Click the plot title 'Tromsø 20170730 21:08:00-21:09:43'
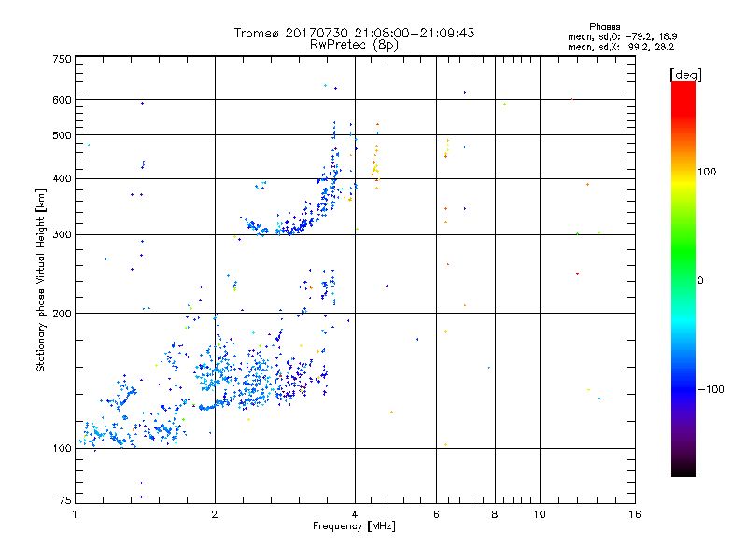Screen dimensions: 747x560 click(355, 33)
